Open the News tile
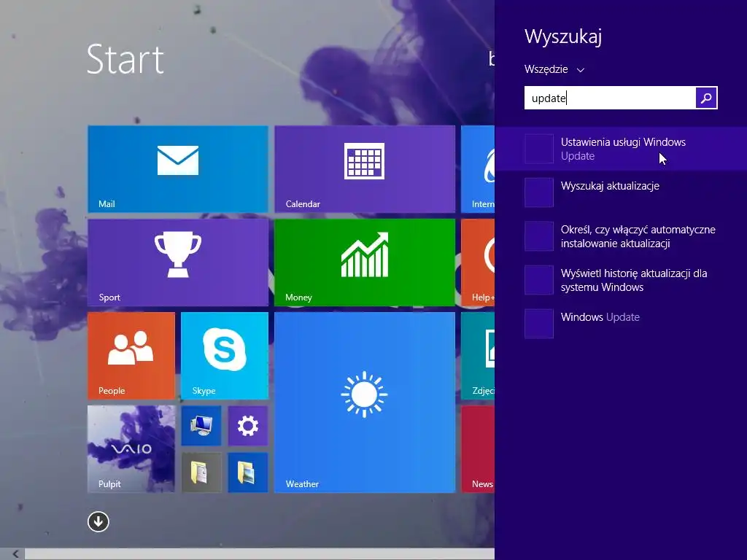 (478, 449)
